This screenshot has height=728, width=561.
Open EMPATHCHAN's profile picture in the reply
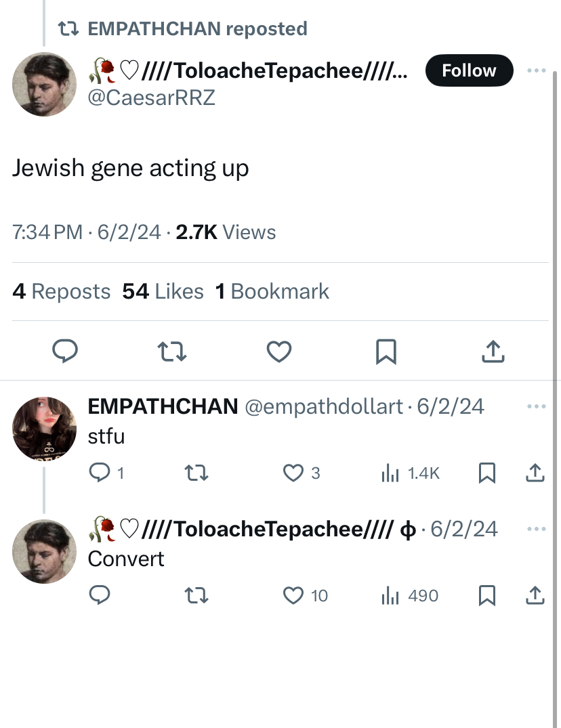coord(44,429)
